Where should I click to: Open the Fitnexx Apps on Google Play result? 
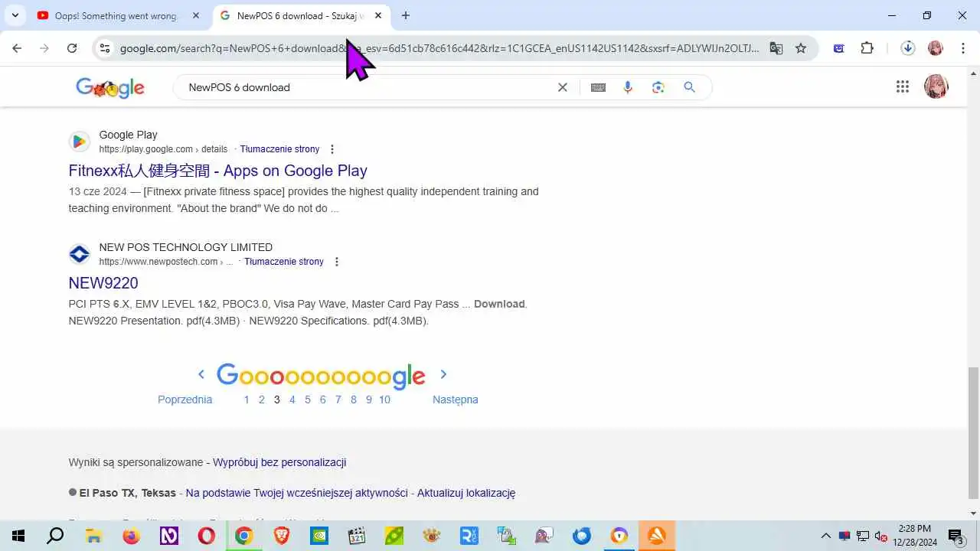[x=217, y=171]
